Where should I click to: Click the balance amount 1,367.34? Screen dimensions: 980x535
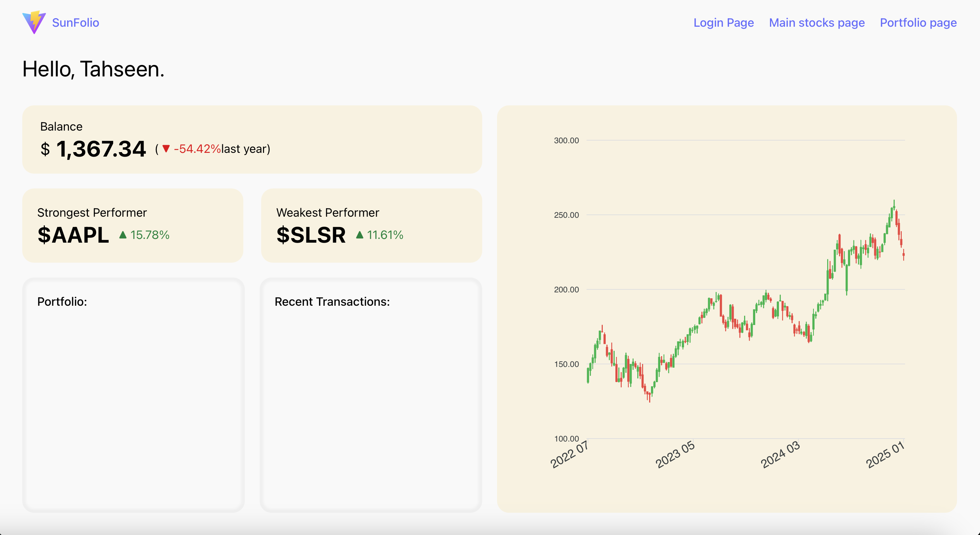(x=101, y=148)
